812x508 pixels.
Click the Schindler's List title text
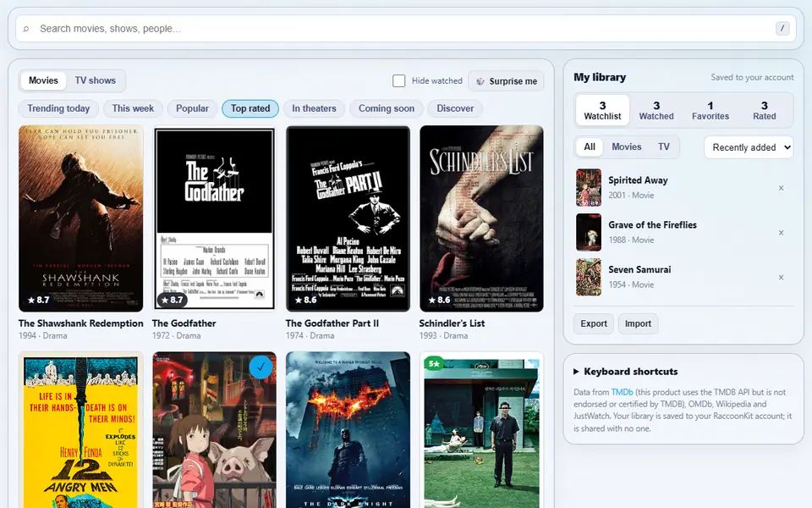452,323
